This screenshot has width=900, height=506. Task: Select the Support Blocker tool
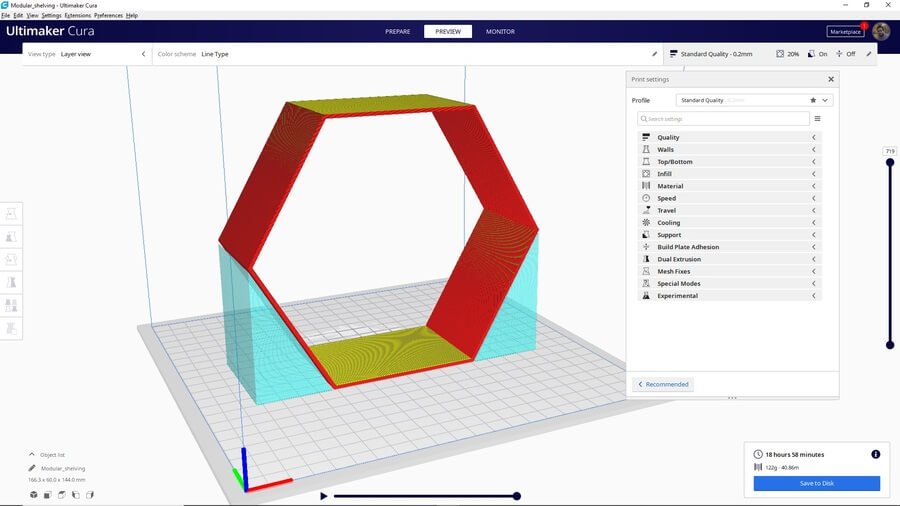(11, 328)
